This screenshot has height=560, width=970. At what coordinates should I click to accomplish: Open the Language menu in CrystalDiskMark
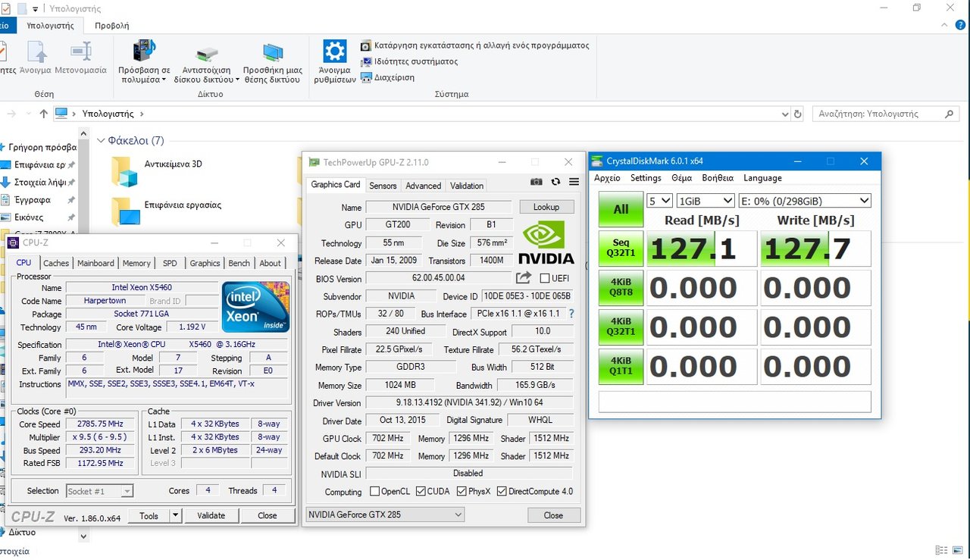click(x=762, y=178)
